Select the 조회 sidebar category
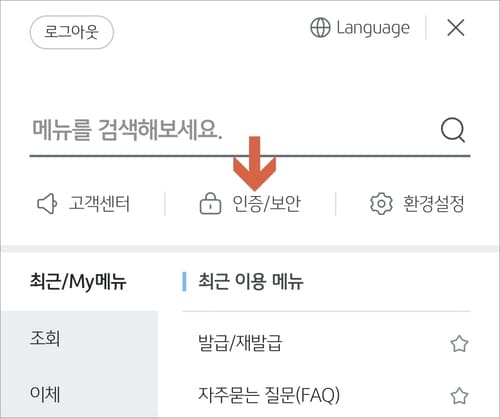The height and width of the screenshot is (418, 500). [80, 338]
